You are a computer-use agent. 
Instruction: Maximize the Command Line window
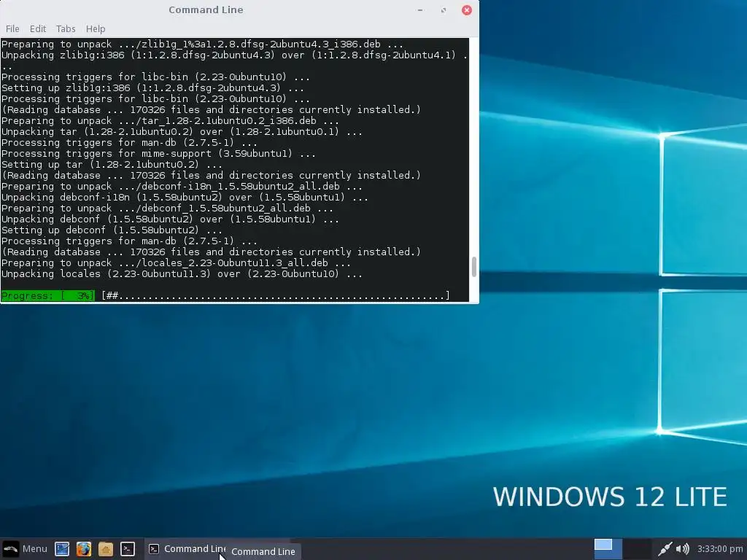coord(444,10)
